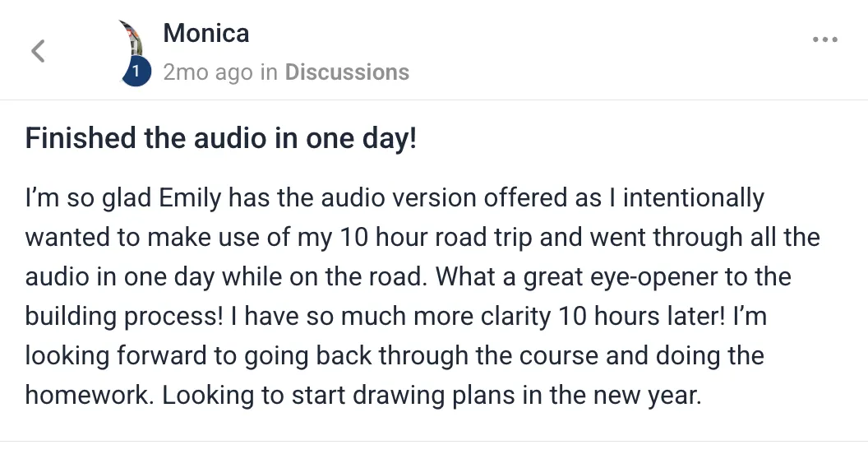Viewport: 868px width, 454px height.
Task: Click the post title "Finished the audio in one day!"
Action: tap(221, 138)
